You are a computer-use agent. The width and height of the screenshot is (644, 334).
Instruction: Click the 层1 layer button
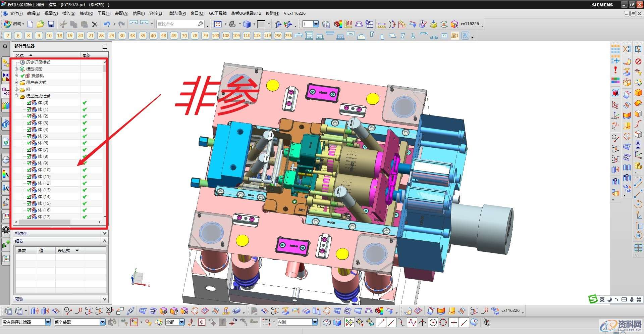coord(454,36)
